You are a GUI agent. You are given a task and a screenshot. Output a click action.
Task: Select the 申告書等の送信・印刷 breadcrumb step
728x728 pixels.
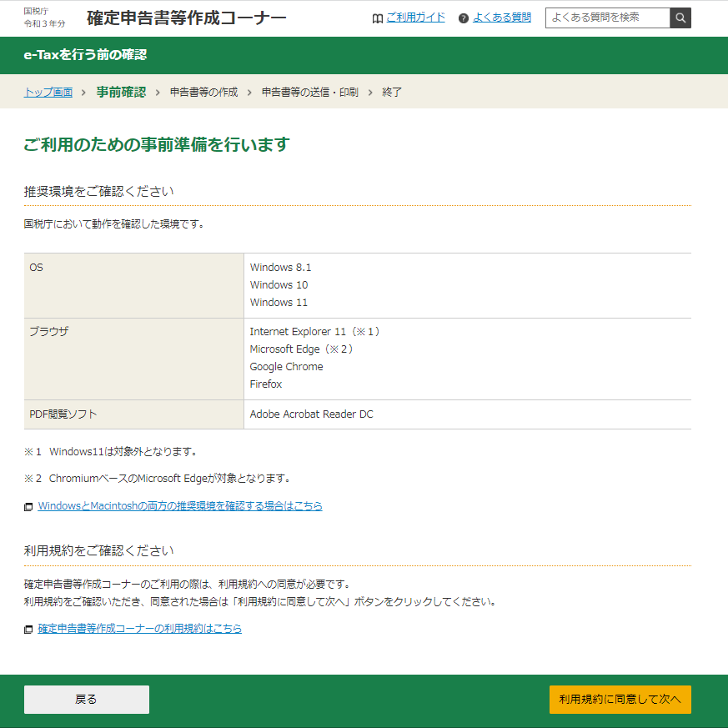(309, 92)
